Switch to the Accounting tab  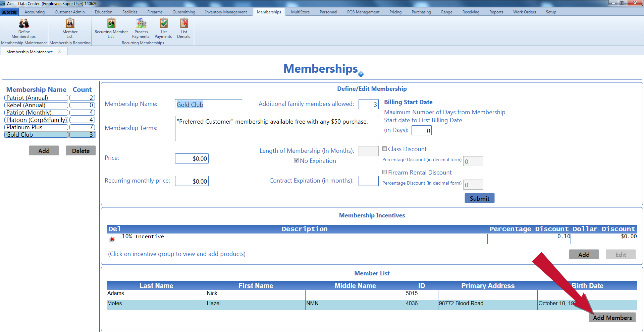tap(35, 12)
